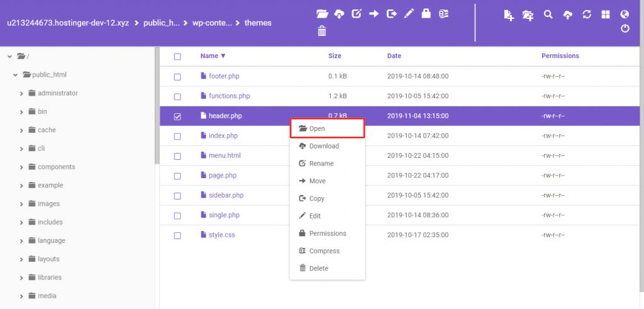
Task: Click the New Folder icon
Action: (528, 14)
